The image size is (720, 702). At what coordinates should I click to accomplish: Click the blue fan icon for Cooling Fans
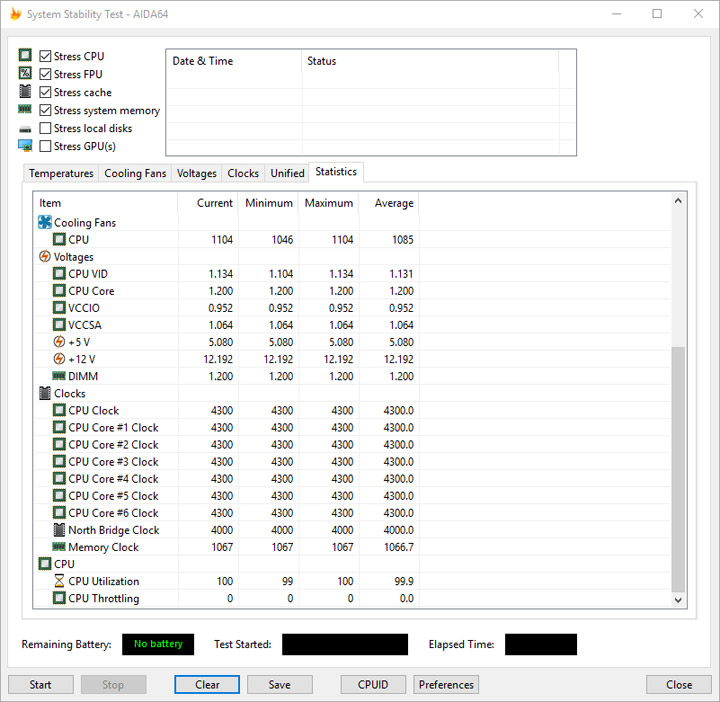45,222
